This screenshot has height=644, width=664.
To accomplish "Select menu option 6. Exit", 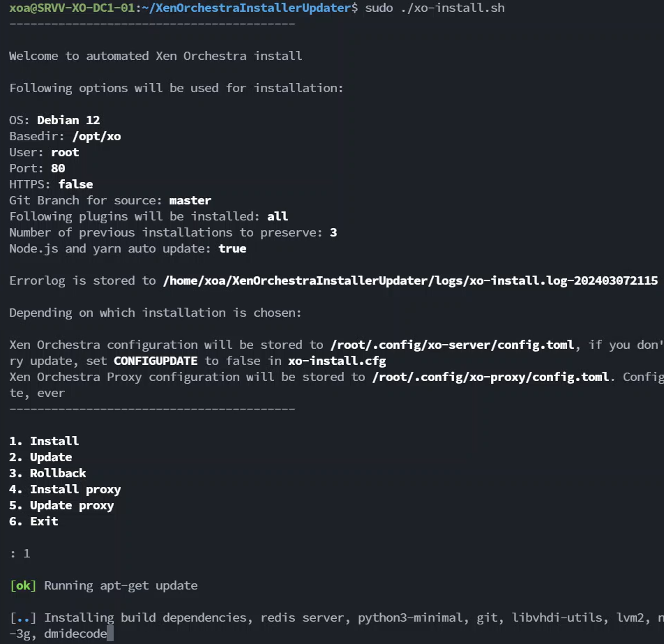I will 33,521.
